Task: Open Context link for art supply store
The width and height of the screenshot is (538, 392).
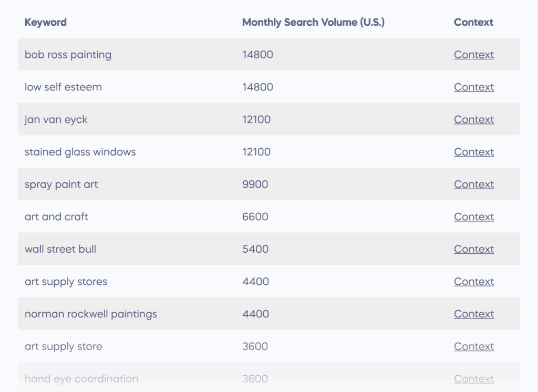Action: click(x=473, y=347)
